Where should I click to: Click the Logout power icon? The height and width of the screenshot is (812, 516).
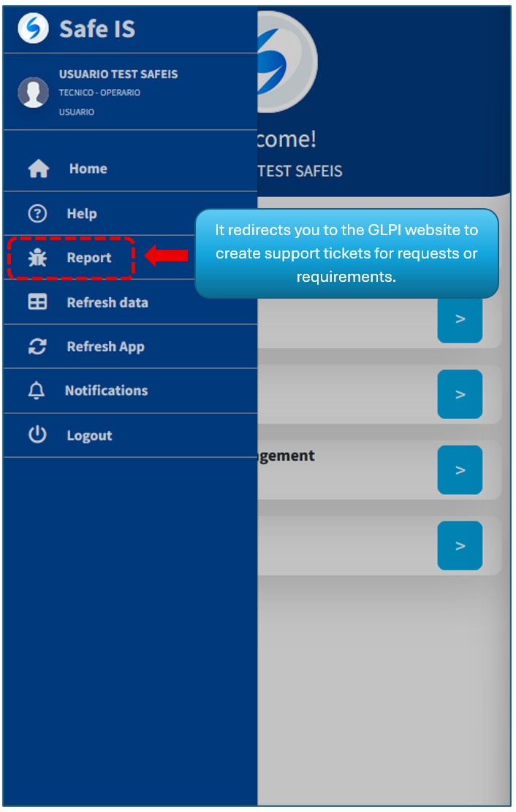[x=37, y=435]
